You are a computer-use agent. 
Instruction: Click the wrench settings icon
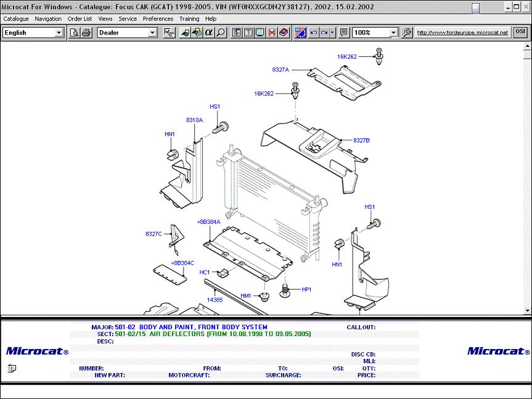[x=170, y=32]
